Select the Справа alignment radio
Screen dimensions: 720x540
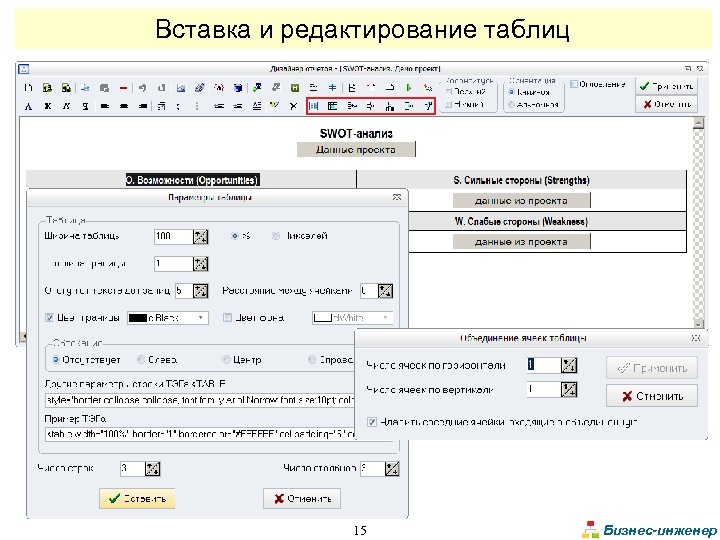point(312,360)
